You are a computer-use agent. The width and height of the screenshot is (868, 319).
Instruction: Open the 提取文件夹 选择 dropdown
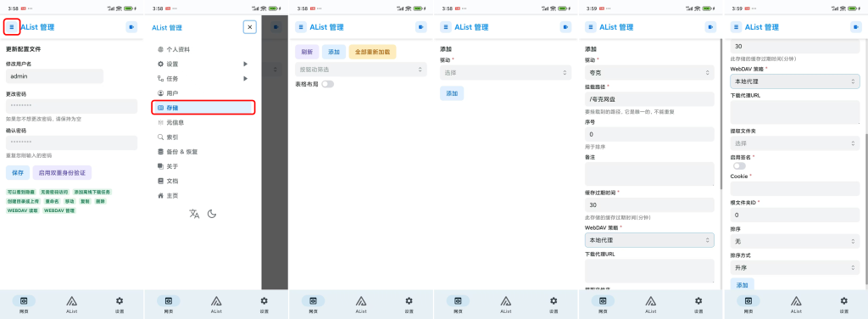(795, 143)
